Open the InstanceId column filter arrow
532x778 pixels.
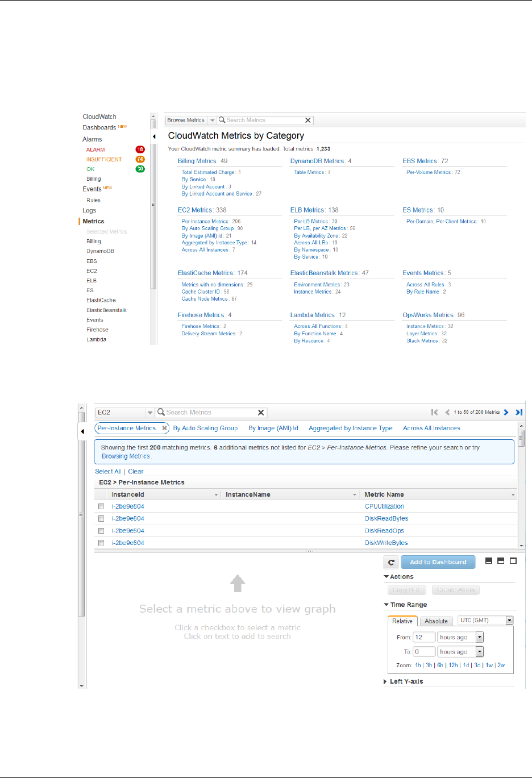216,495
